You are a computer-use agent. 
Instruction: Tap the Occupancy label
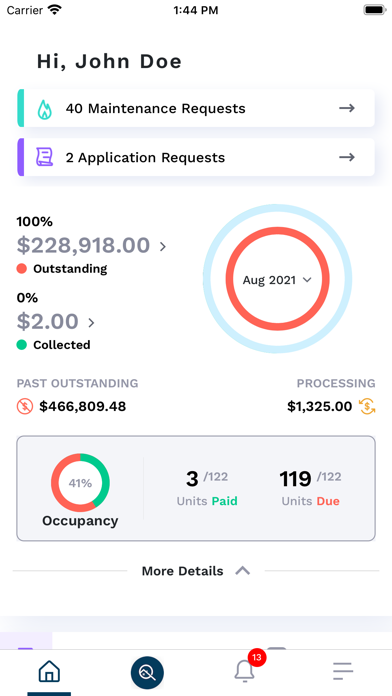point(80,521)
